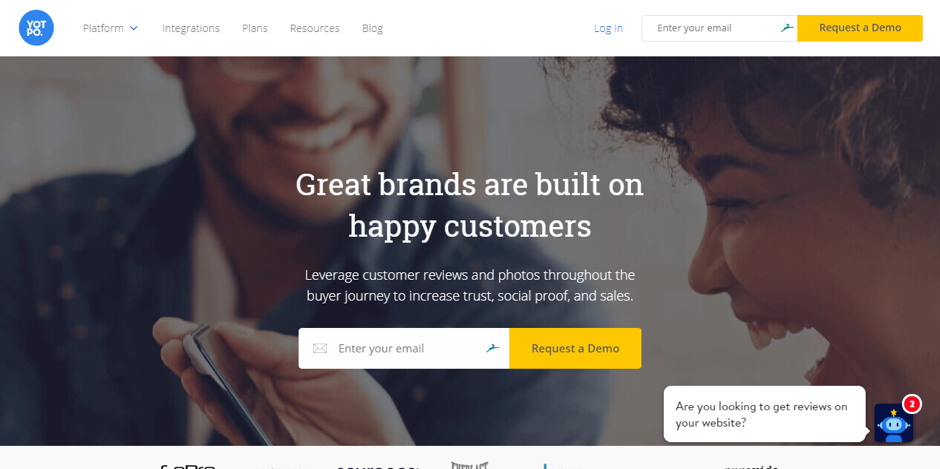Open the Resources menu item
Screen dimensions: 940x469
(x=315, y=28)
